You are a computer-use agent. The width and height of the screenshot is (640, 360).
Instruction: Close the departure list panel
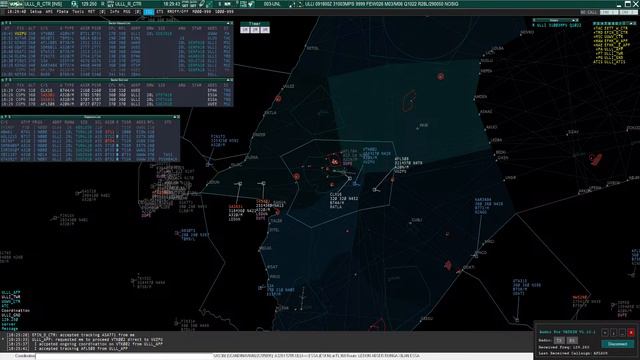(178, 117)
